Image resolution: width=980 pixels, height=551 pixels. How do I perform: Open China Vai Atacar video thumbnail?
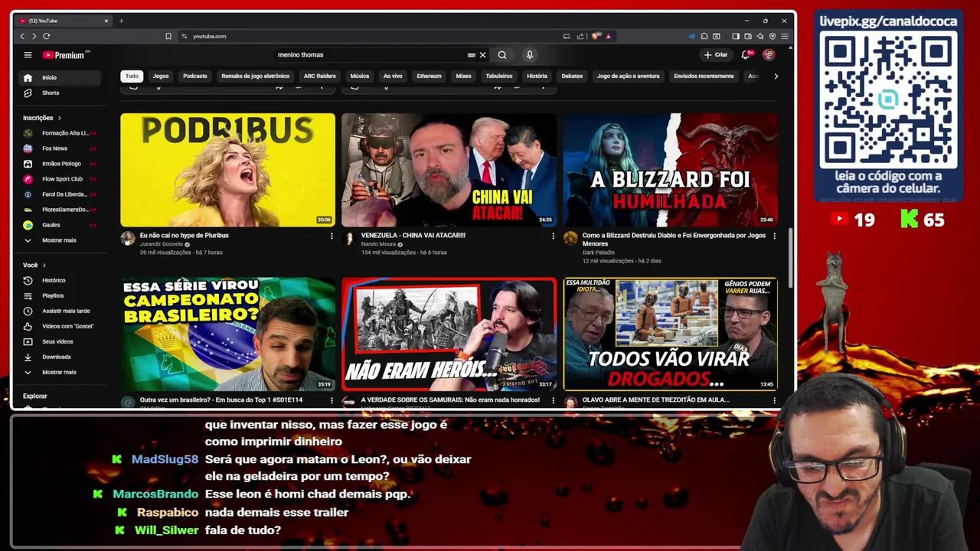449,170
